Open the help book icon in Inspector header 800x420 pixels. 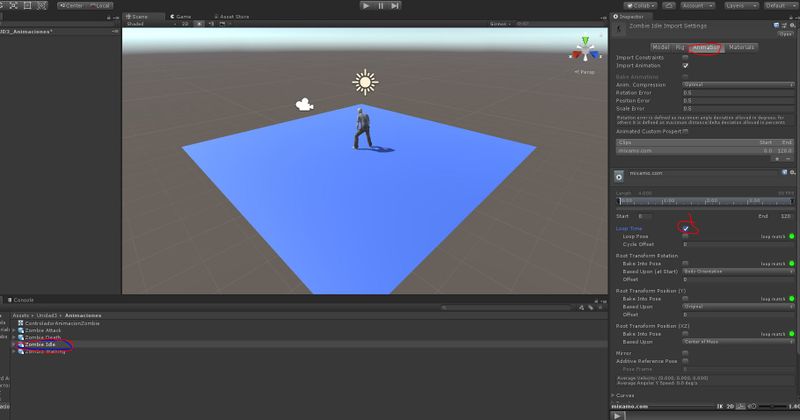777,25
